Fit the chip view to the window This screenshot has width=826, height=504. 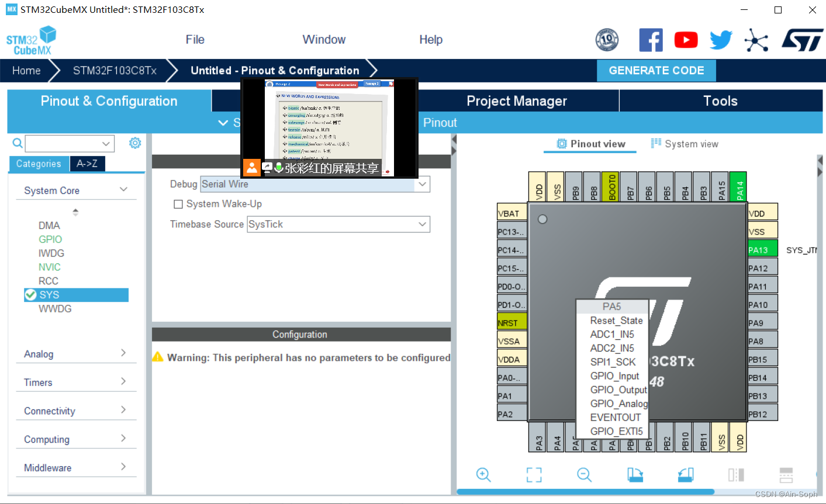[534, 475]
